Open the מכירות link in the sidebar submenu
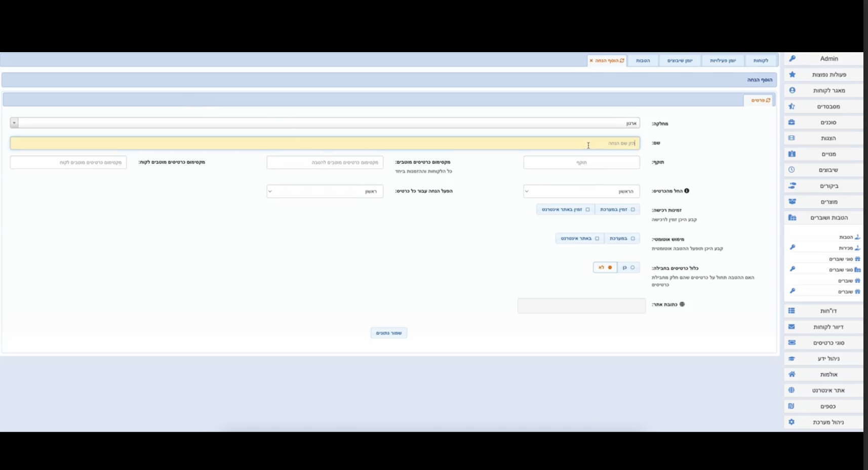Viewport: 868px width, 470px height. (846, 248)
